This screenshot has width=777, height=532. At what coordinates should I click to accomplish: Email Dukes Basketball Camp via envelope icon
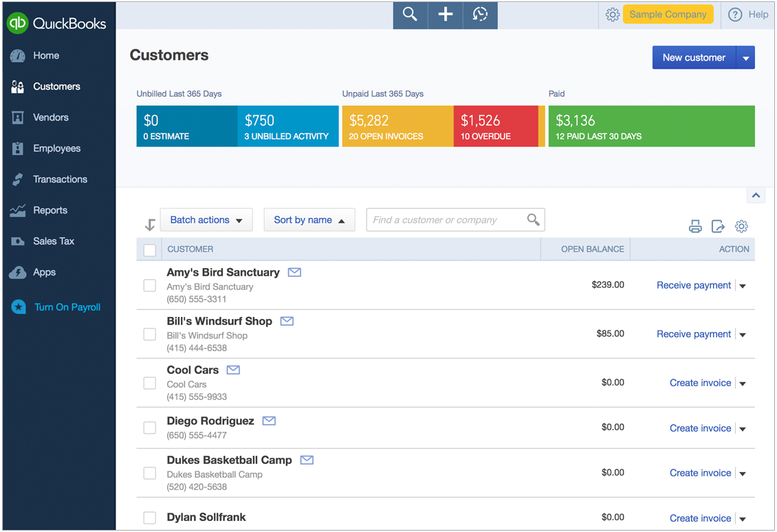(307, 461)
